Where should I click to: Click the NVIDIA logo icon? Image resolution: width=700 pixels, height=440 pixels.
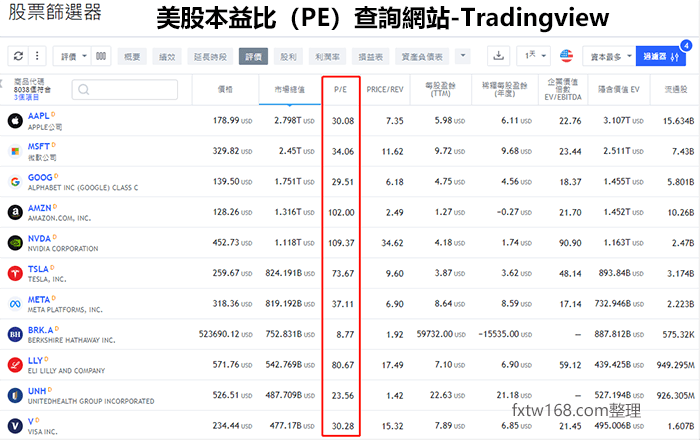(x=15, y=243)
